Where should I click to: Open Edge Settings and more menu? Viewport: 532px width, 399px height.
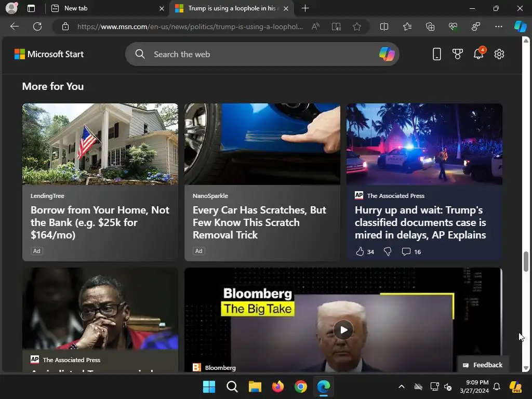pyautogui.click(x=498, y=26)
